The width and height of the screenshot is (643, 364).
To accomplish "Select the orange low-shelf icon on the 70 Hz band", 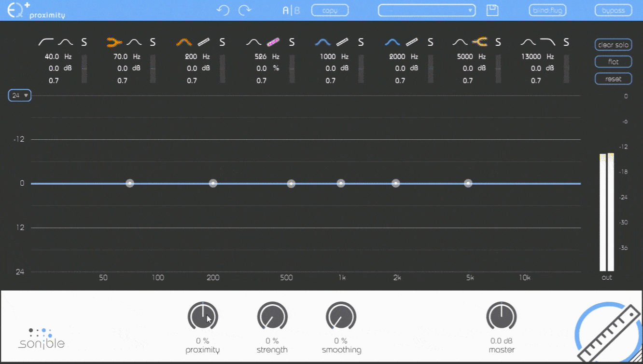I will pyautogui.click(x=114, y=42).
